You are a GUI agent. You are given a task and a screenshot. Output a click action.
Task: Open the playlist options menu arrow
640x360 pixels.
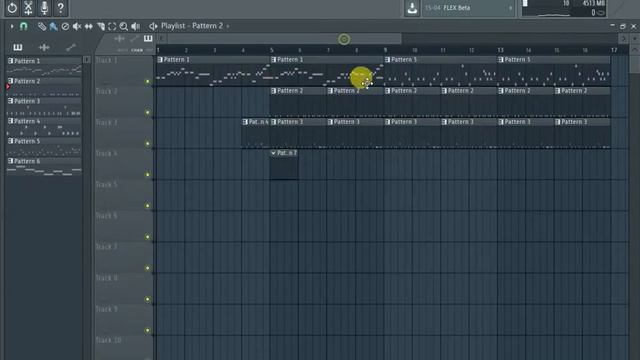12,27
